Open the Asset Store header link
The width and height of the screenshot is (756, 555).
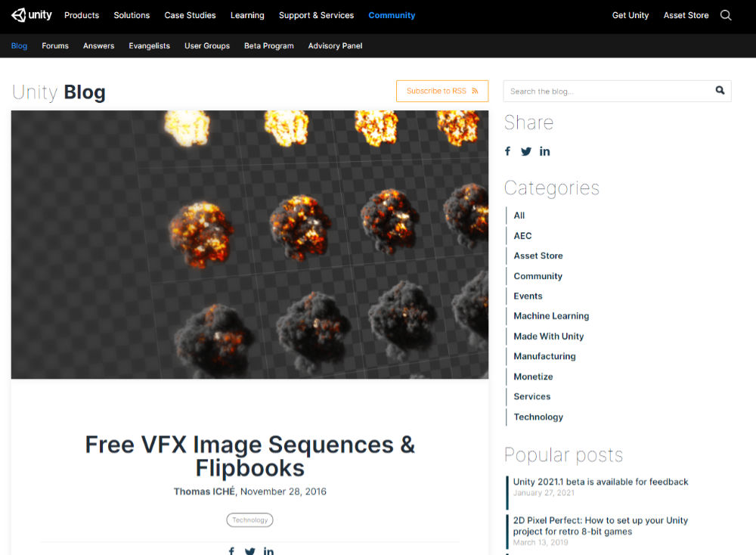tap(686, 15)
